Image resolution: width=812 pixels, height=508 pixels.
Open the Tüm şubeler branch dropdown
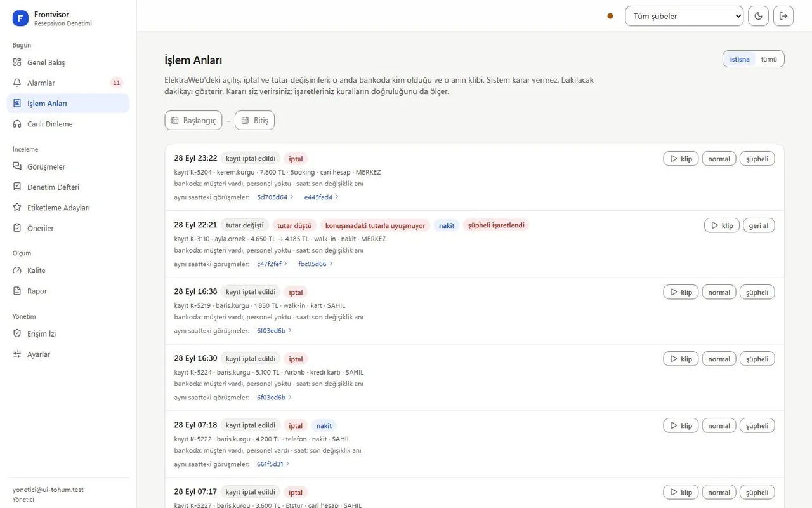pyautogui.click(x=684, y=16)
